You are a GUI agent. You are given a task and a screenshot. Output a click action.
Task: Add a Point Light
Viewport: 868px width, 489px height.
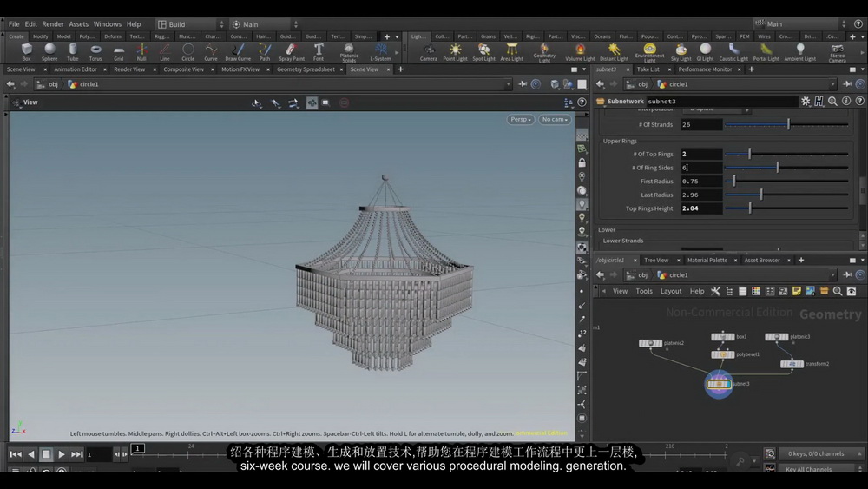pyautogui.click(x=455, y=52)
